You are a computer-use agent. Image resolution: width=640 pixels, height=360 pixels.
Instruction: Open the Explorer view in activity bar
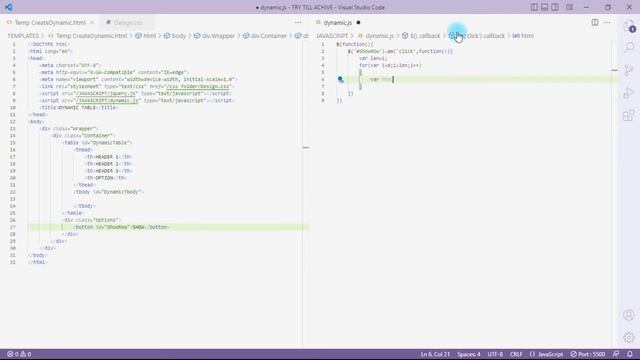click(x=629, y=26)
